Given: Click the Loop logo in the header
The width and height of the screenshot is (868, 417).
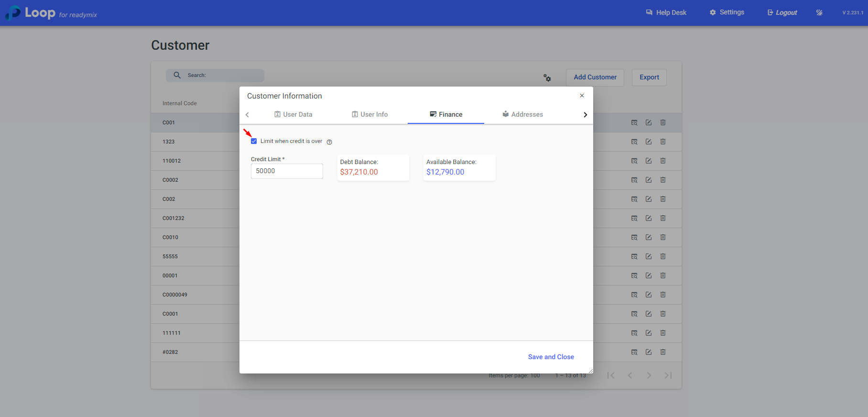Looking at the screenshot, I should [x=31, y=13].
